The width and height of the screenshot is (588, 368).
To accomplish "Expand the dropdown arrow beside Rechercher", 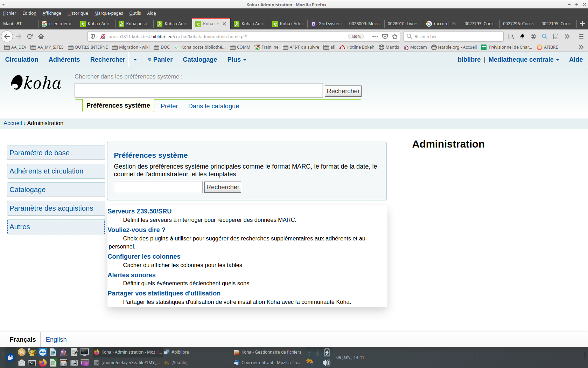I will pyautogui.click(x=135, y=60).
